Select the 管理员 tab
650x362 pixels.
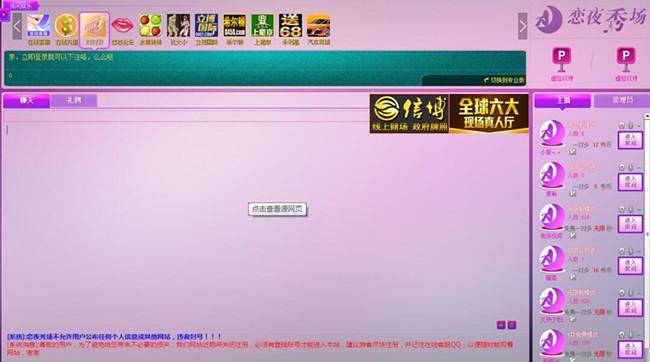622,100
